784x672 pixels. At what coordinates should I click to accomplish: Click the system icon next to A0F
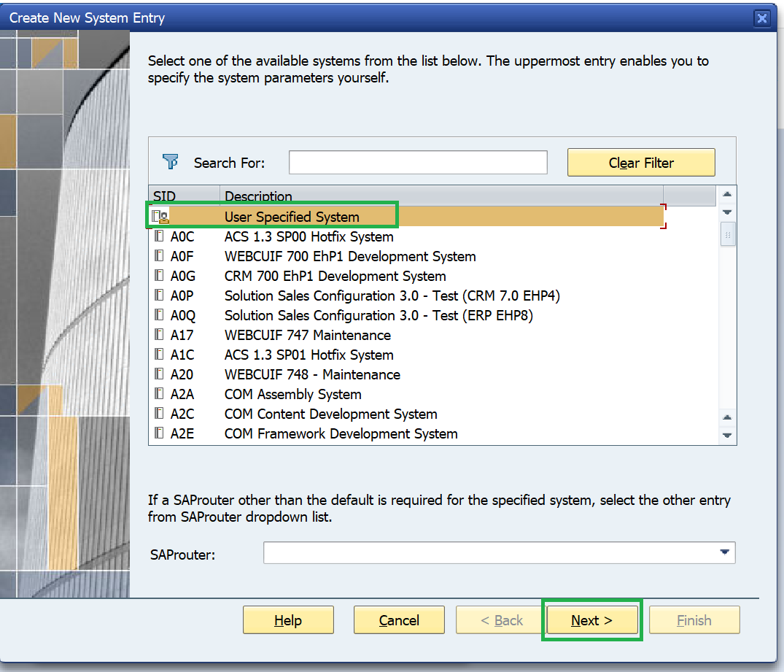159,255
